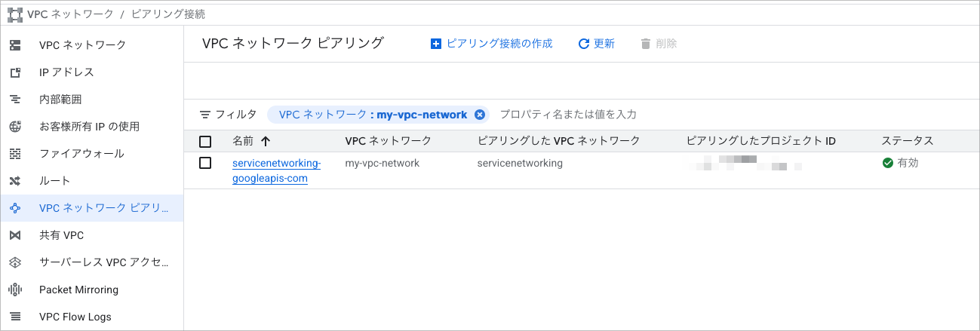Click ピアリング接続の作成 button
This screenshot has width=980, height=331.
pyautogui.click(x=491, y=44)
